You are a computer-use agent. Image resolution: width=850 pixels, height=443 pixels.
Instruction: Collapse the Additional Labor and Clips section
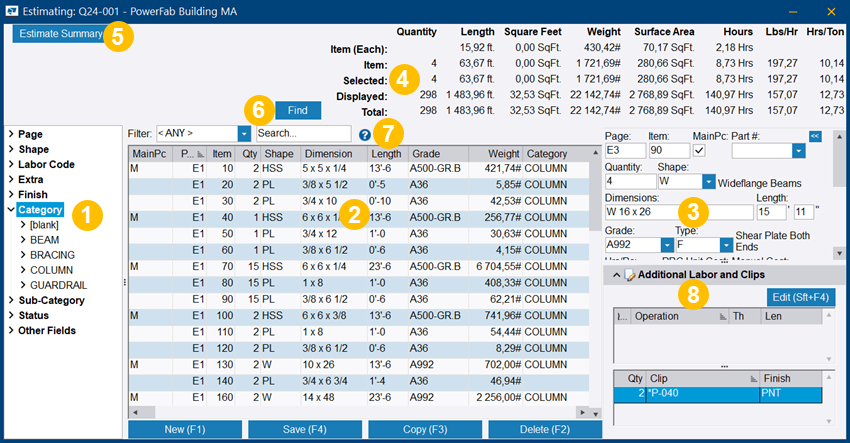pyautogui.click(x=616, y=275)
